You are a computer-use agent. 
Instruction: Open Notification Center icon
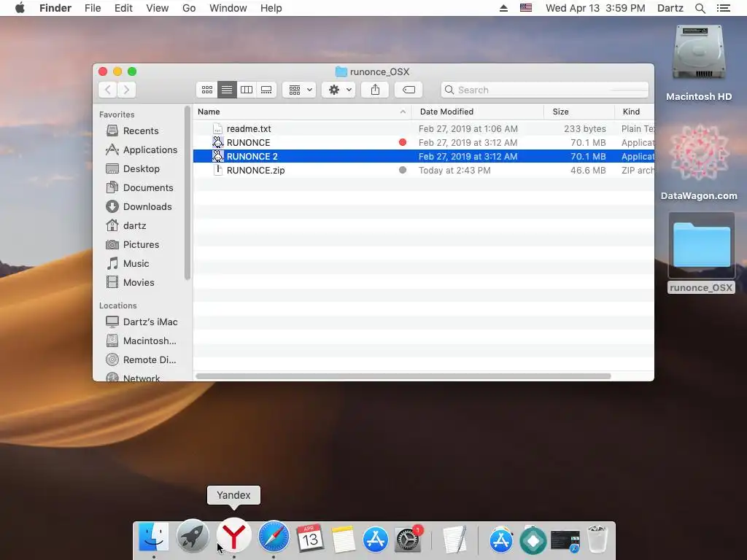point(724,8)
